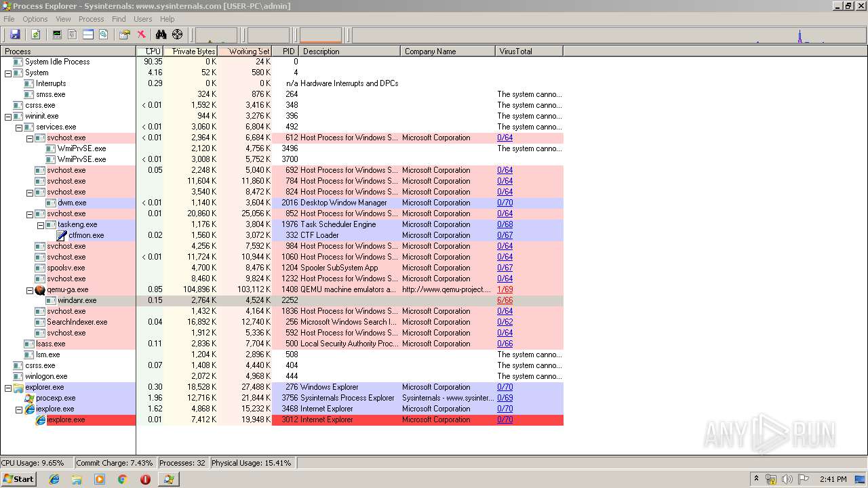The width and height of the screenshot is (868, 488).
Task: Sort by the Process column header
Action: (68, 51)
